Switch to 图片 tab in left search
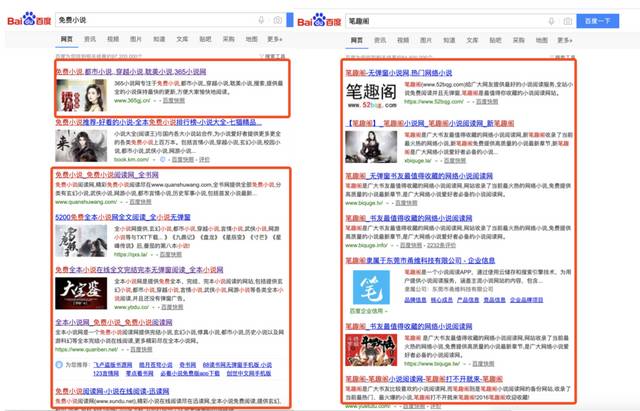640x411 pixels. (136, 39)
